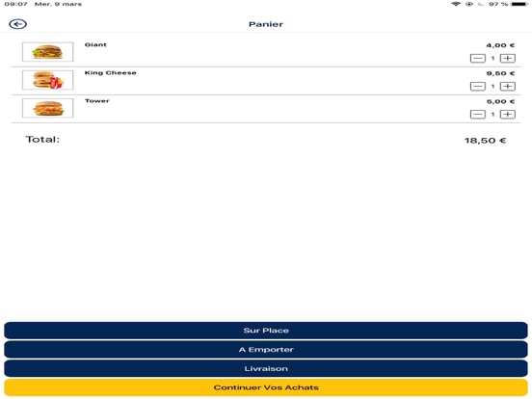Open the Giant burger thumbnail
Image resolution: width=532 pixels, height=399 pixels.
[48, 52]
